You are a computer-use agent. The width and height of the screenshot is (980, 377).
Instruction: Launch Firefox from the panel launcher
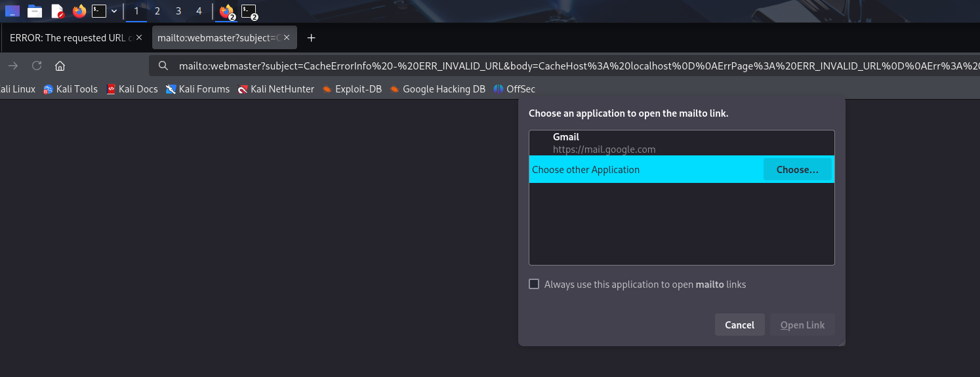pyautogui.click(x=79, y=11)
